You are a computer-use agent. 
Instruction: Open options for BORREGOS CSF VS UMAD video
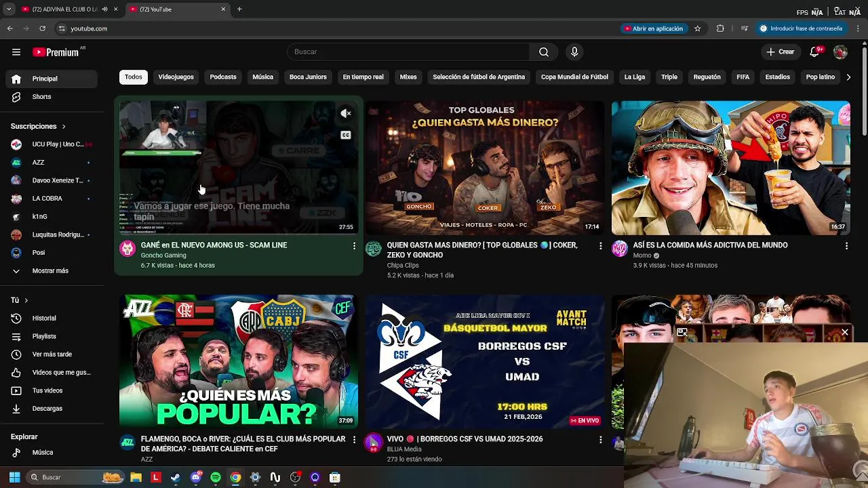coord(600,440)
